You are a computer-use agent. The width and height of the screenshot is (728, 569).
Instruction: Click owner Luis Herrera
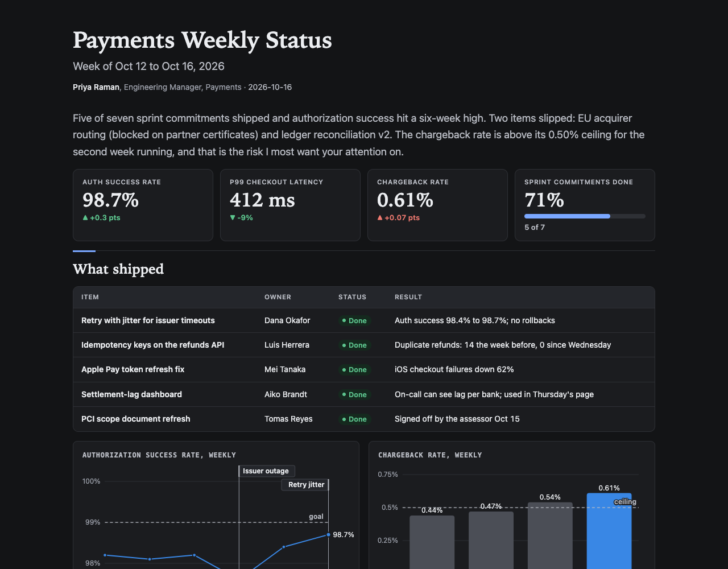pos(287,345)
